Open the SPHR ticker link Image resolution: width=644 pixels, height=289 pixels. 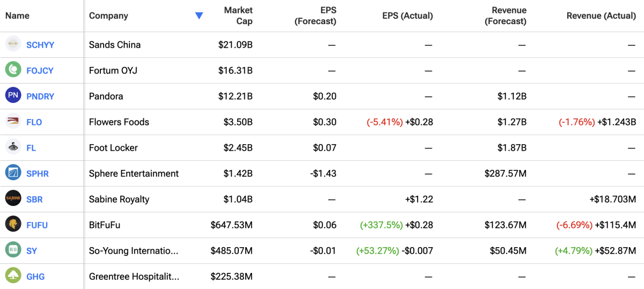pyautogui.click(x=38, y=174)
